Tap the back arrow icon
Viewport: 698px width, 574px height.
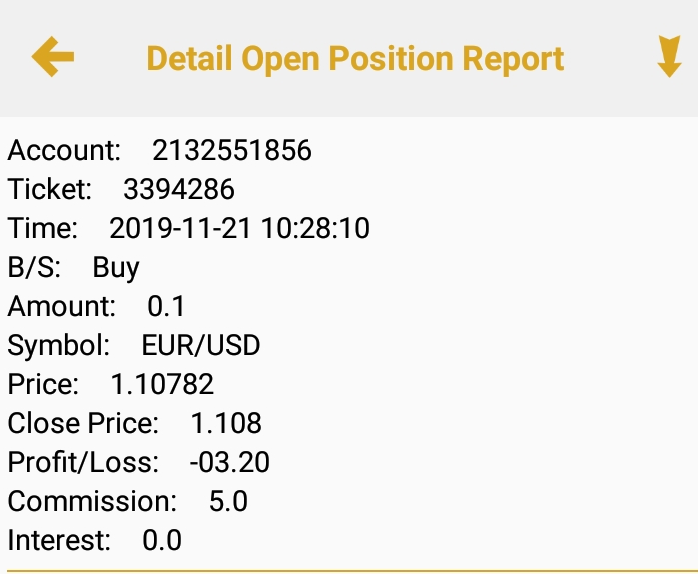click(53, 57)
